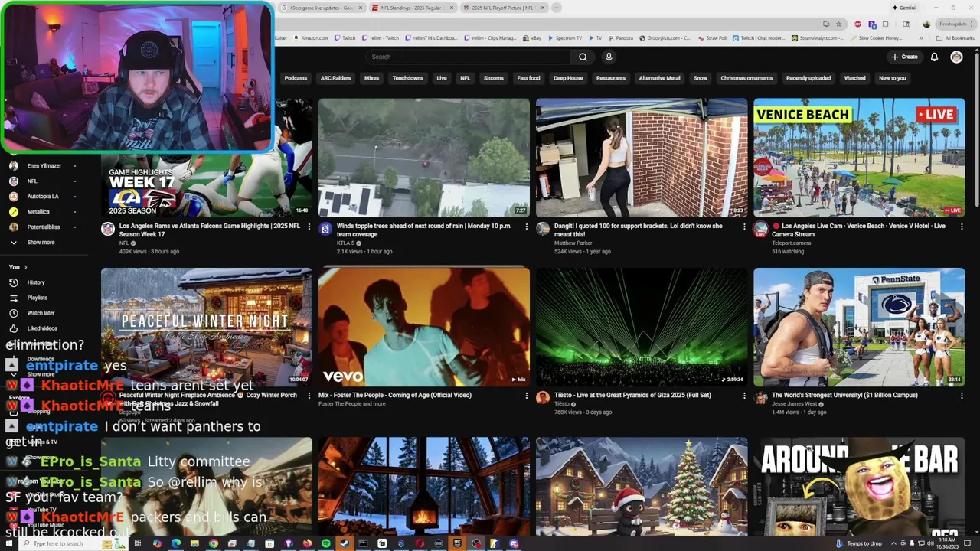Image resolution: width=980 pixels, height=551 pixels.
Task: Open Tiësto channel avatar
Action: [543, 398]
